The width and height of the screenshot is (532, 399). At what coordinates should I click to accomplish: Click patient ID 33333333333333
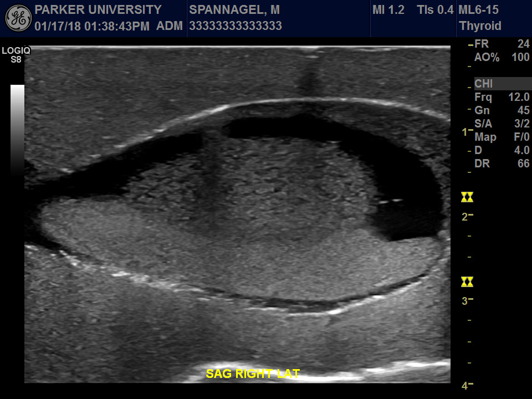[236, 26]
